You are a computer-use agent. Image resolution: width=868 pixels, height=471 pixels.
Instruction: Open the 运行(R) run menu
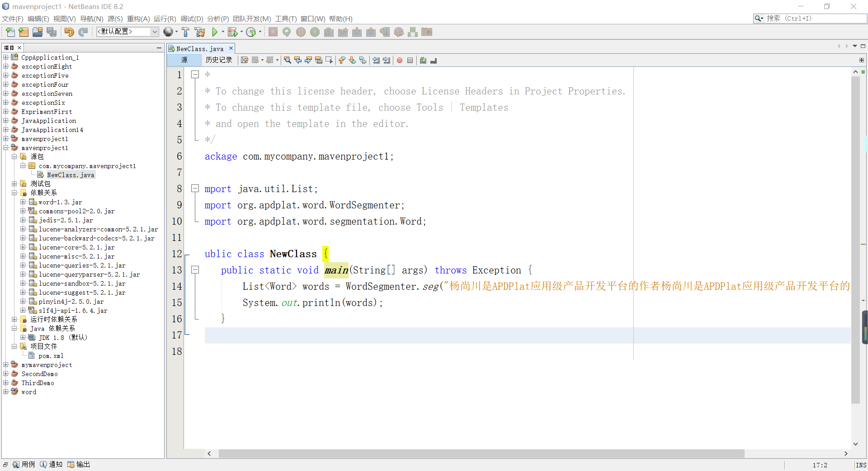pos(165,19)
